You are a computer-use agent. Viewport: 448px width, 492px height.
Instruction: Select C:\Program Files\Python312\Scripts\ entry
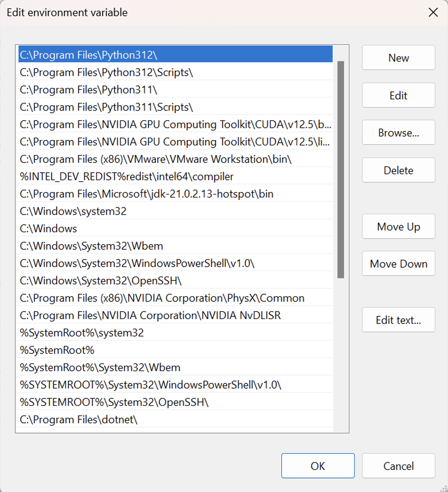pos(175,72)
